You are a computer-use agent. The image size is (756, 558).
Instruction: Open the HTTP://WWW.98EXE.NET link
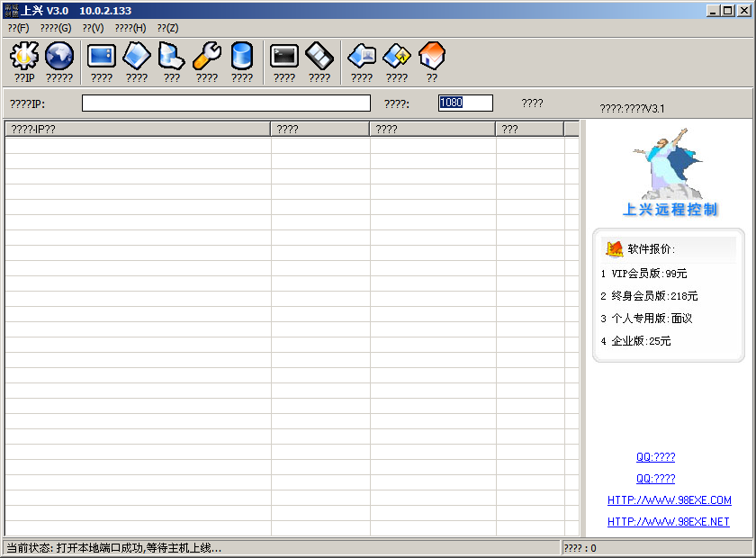(668, 522)
